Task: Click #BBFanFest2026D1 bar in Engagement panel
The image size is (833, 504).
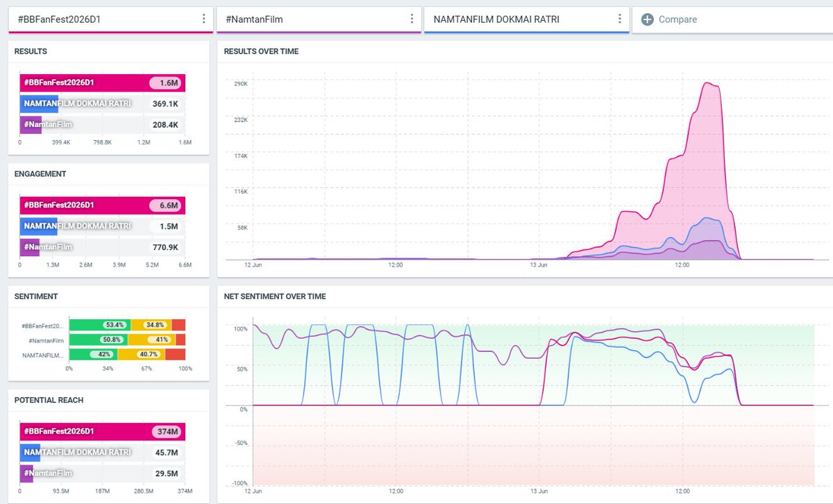Action: coord(102,205)
